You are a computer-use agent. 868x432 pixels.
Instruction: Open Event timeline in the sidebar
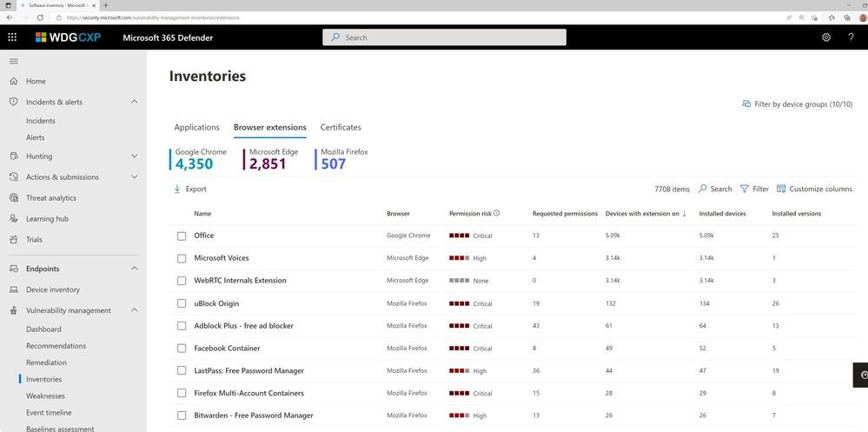[48, 413]
